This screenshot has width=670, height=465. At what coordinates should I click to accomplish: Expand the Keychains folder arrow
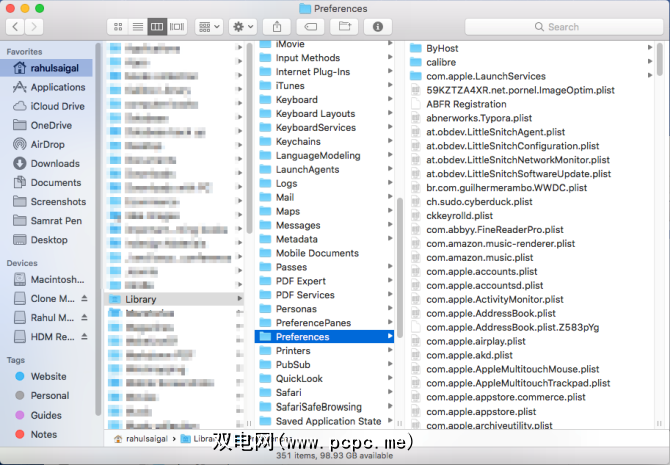click(390, 141)
